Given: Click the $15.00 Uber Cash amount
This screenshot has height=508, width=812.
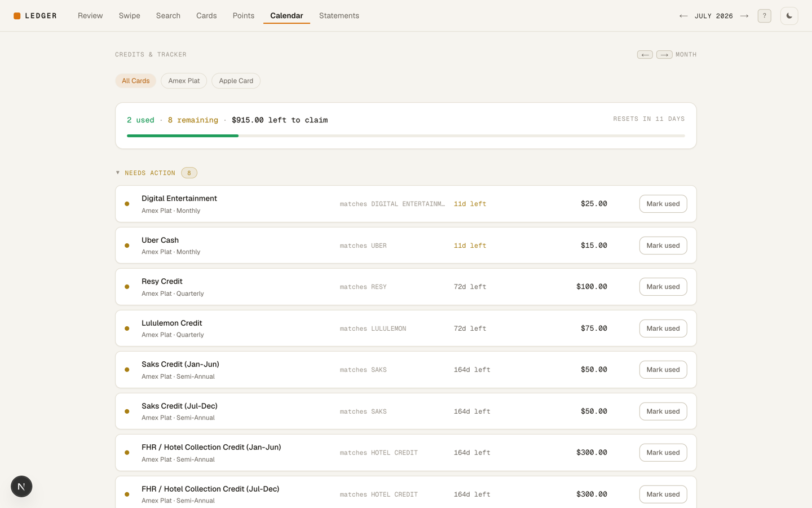Looking at the screenshot, I should [594, 246].
